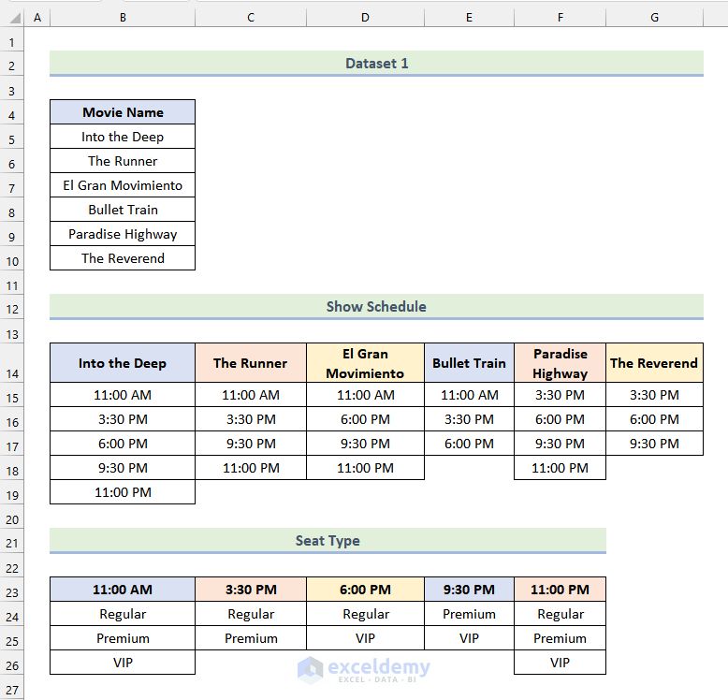This screenshot has width=728, height=700.
Task: Click 'The Runner' schedule header in row 14
Action: point(251,363)
